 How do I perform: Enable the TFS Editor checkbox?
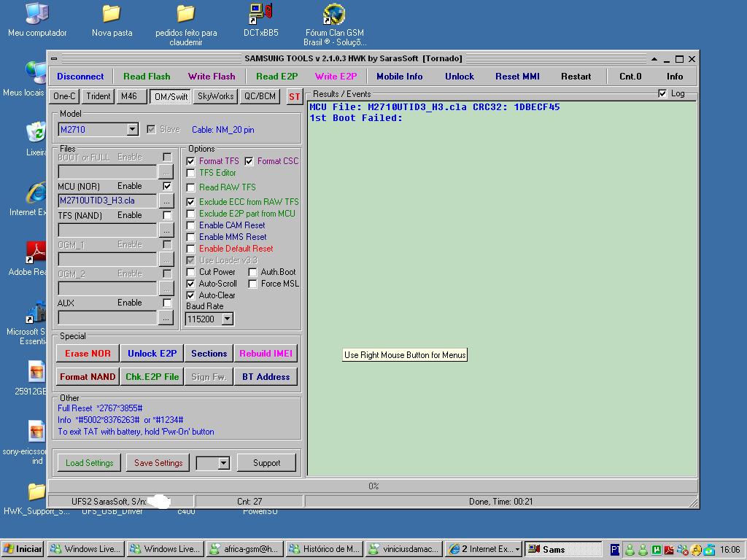point(190,173)
